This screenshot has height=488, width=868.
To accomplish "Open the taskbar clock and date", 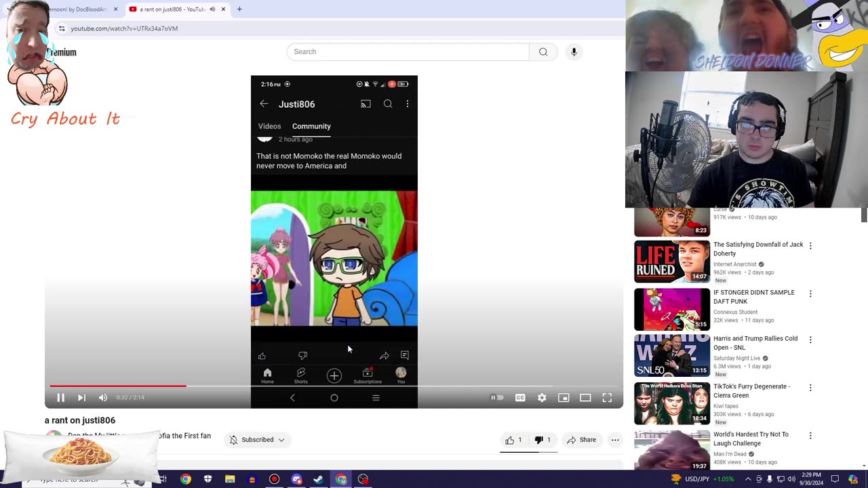I will [811, 479].
